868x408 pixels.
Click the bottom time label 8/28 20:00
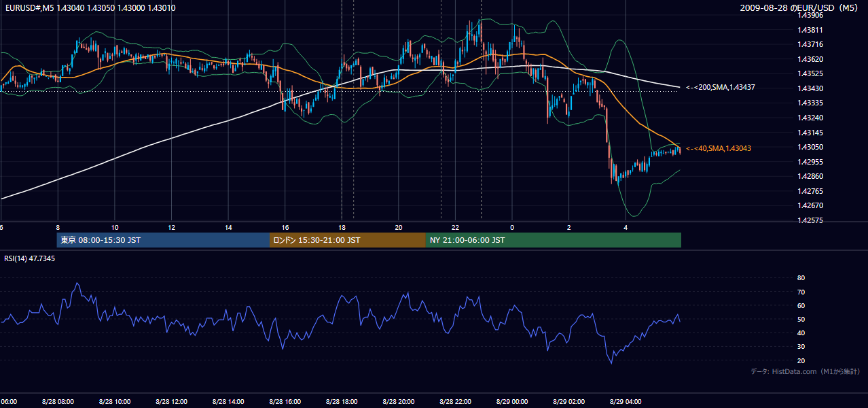click(398, 401)
